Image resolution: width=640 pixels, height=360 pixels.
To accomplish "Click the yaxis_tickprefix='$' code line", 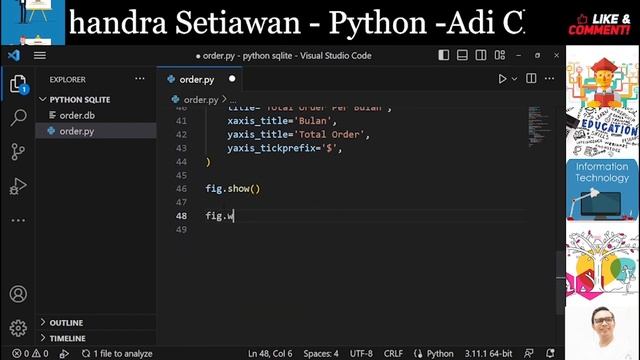I will click(x=284, y=148).
